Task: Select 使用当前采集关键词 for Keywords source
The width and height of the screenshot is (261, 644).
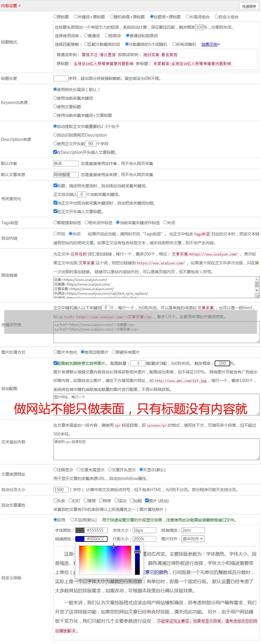Action: 55,98
